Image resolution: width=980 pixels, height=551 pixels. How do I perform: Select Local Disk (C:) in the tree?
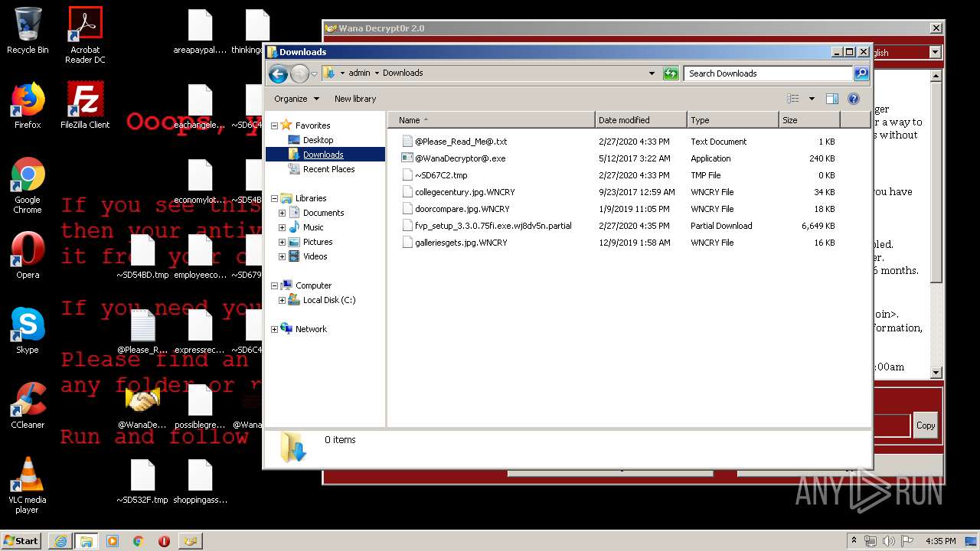(329, 300)
